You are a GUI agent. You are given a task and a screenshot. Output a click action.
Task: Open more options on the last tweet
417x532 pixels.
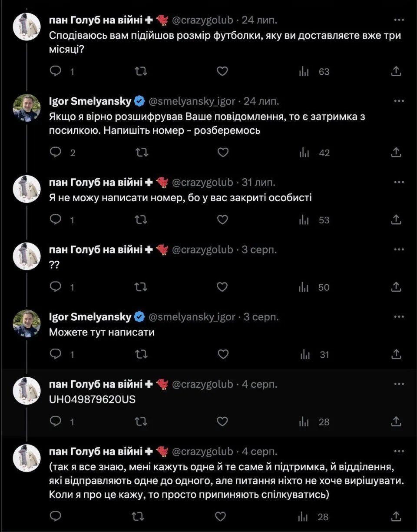click(x=399, y=452)
